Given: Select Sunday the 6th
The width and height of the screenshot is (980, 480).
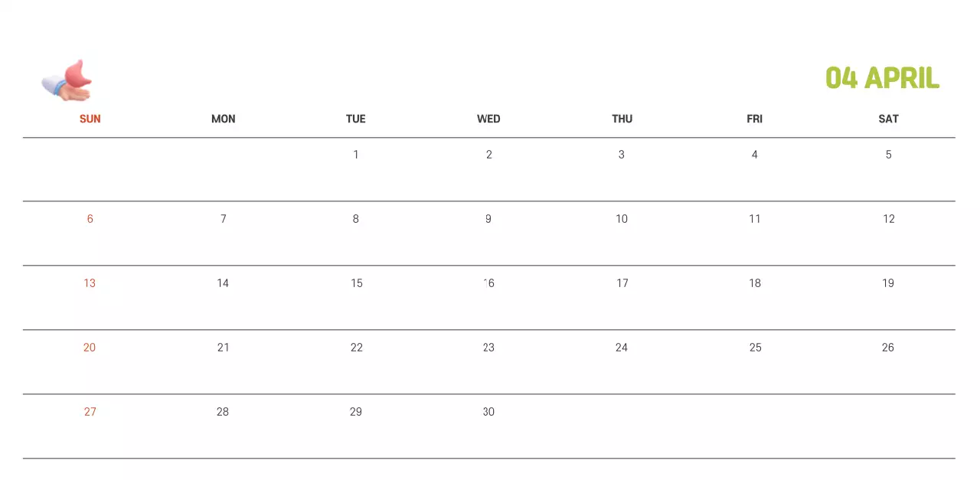Looking at the screenshot, I should click(x=90, y=219).
